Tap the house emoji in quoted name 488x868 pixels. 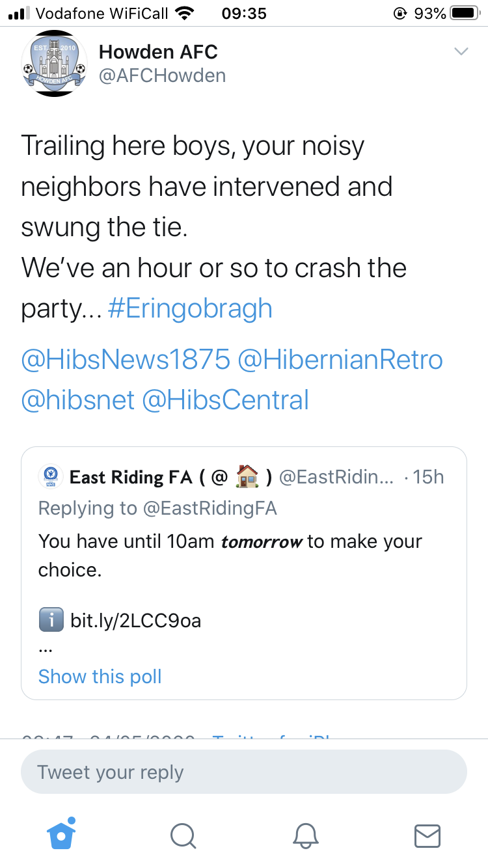247,477
